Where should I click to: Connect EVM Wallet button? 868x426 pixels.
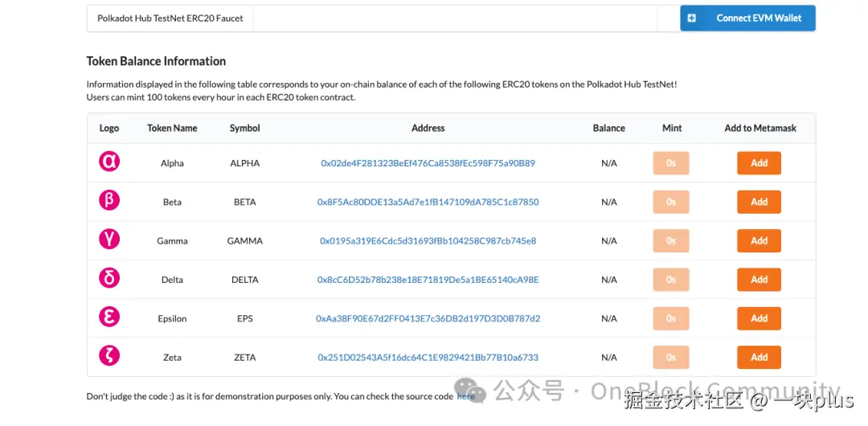748,18
